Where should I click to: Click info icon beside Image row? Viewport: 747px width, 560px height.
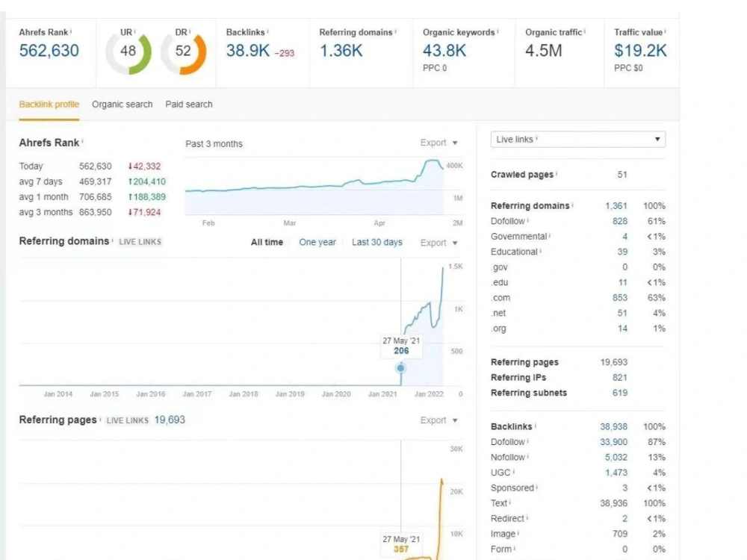tap(518, 533)
